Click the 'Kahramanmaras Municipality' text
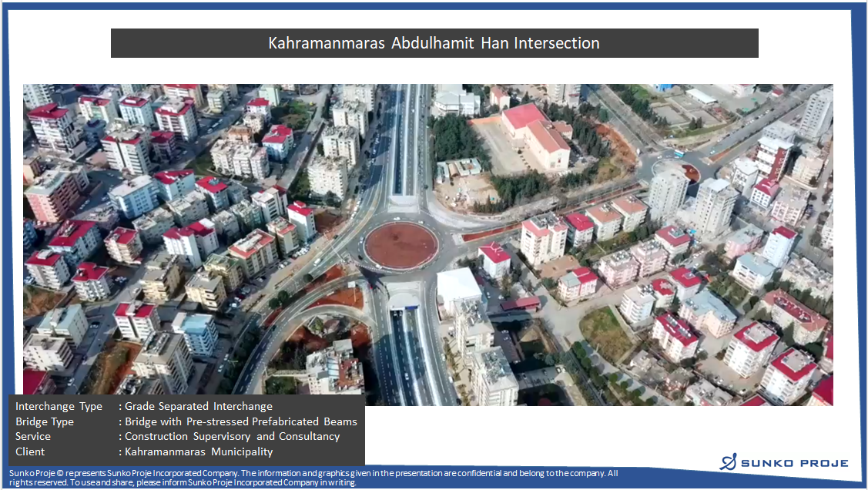 coord(199,451)
